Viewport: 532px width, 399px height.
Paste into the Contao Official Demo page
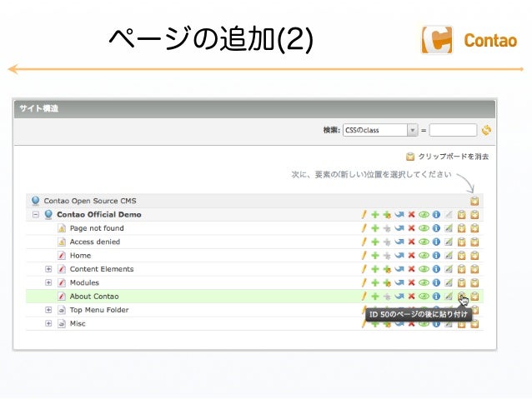[474, 215]
